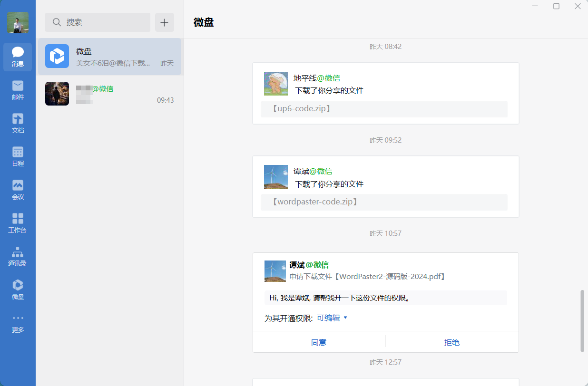This screenshot has height=386, width=588.
Task: Click the 同意 approve button
Action: pyautogui.click(x=319, y=342)
